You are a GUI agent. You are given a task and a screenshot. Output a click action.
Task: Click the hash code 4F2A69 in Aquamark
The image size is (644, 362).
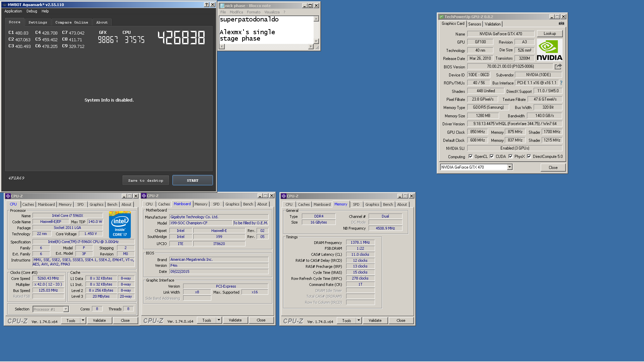point(16,178)
